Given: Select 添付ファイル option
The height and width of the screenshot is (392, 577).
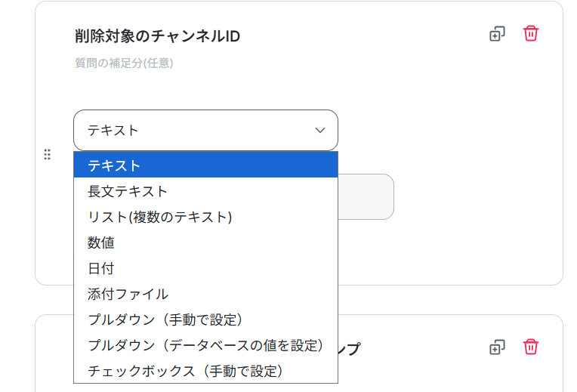Looking at the screenshot, I should (205, 294).
